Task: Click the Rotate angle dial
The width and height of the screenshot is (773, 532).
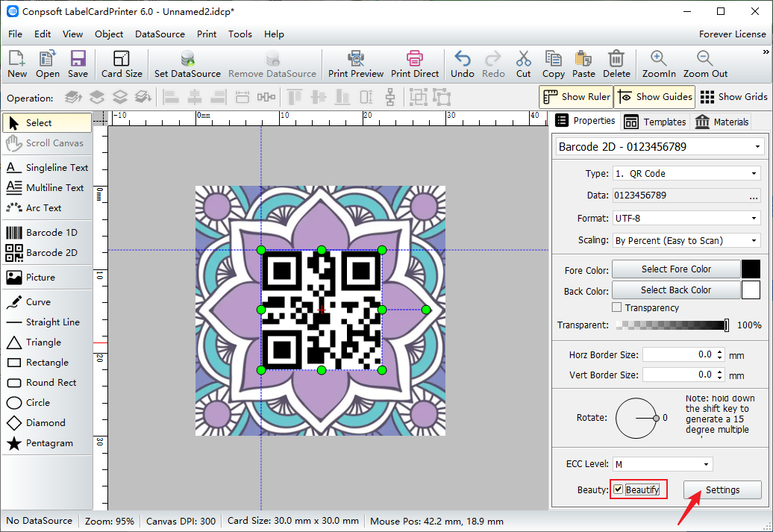Action: pyautogui.click(x=636, y=418)
